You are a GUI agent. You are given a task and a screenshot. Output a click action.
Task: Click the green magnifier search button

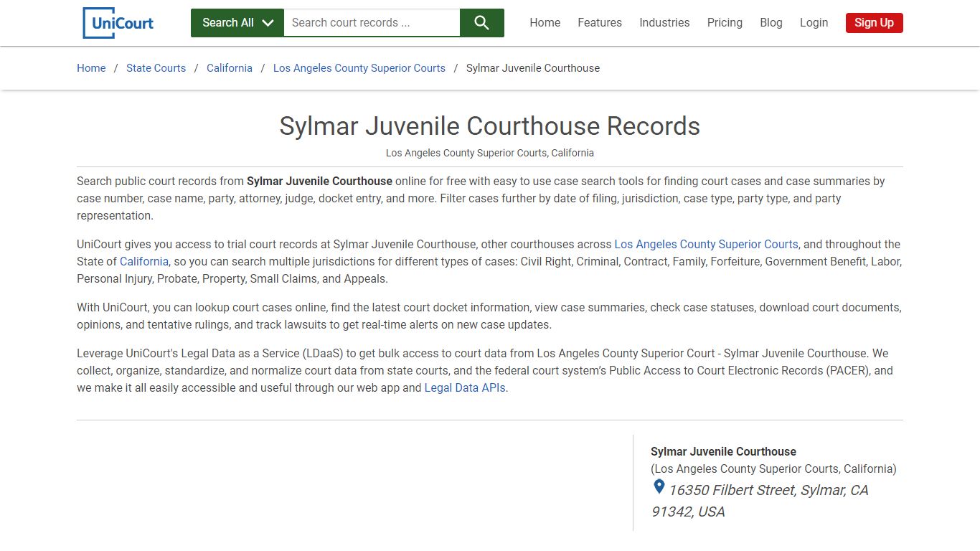pyautogui.click(x=482, y=23)
